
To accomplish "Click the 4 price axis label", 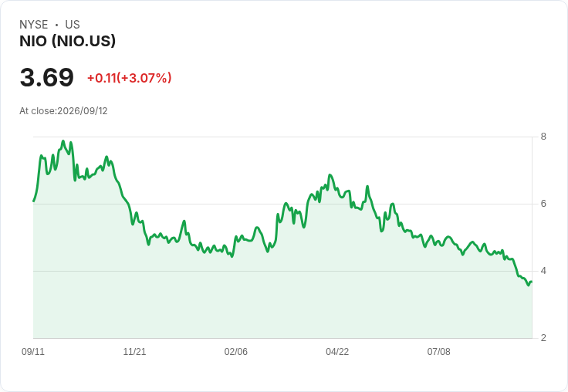I will click(x=543, y=271).
